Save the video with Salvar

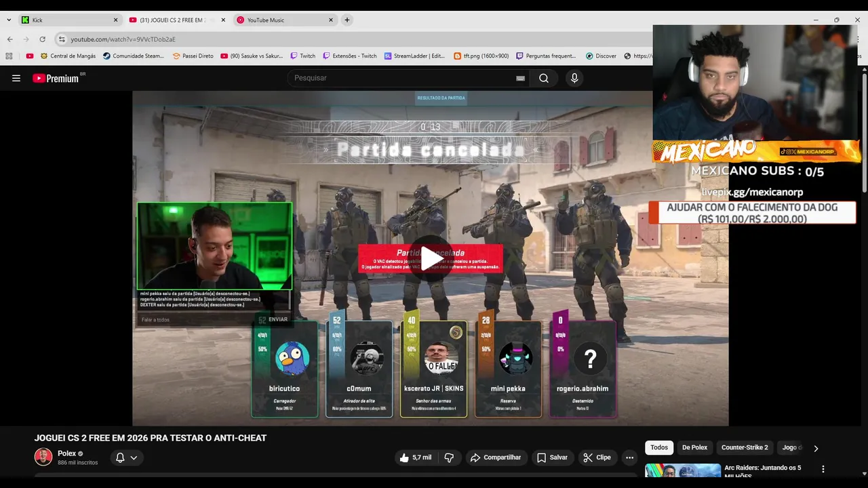pos(552,457)
